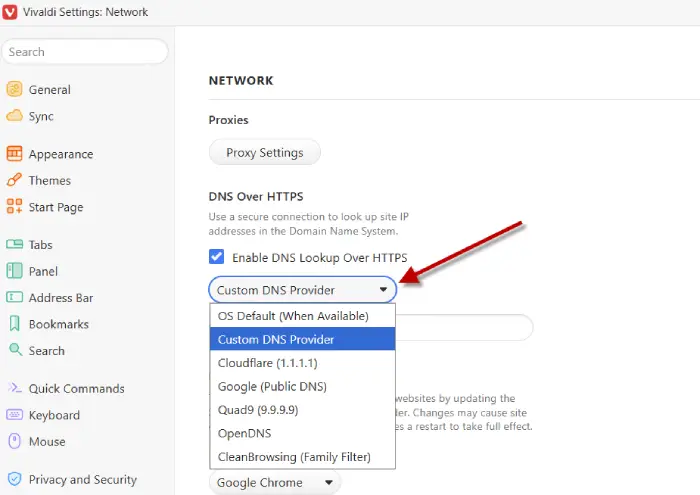Open the Appearance settings section
This screenshot has width=700, height=495.
pos(61,154)
